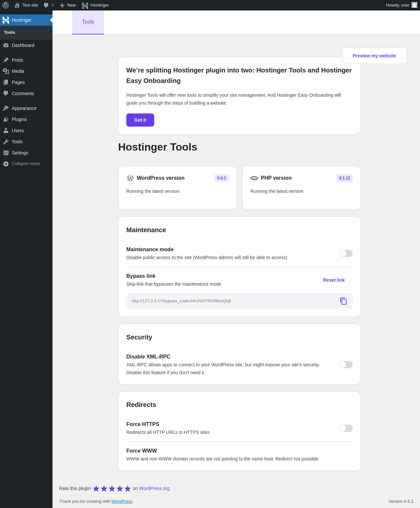The height and width of the screenshot is (508, 420).
Task: Click the user avatar next to Howdy
Action: (x=414, y=5)
